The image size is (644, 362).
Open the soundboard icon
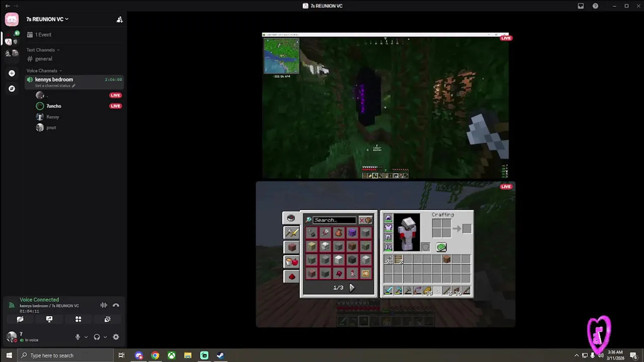tap(107, 319)
